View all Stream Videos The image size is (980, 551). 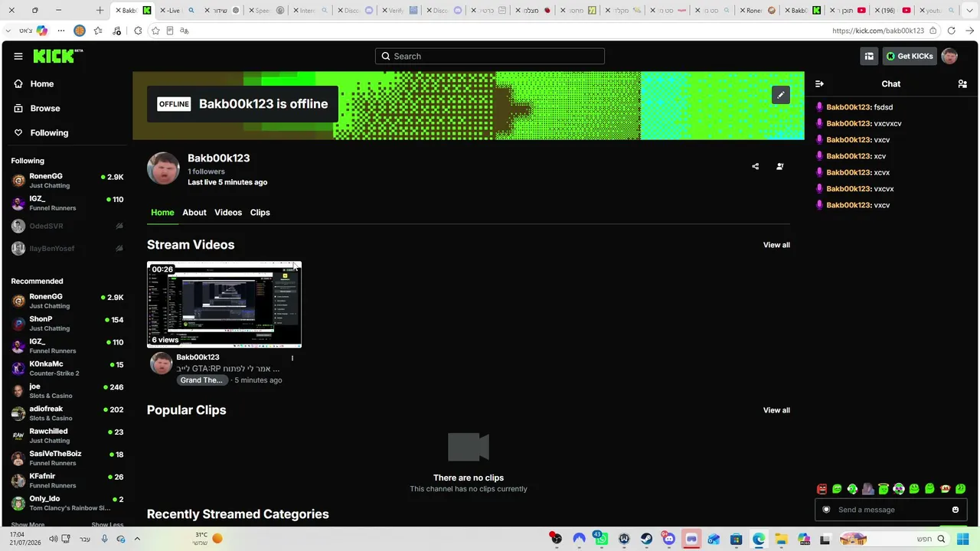776,245
